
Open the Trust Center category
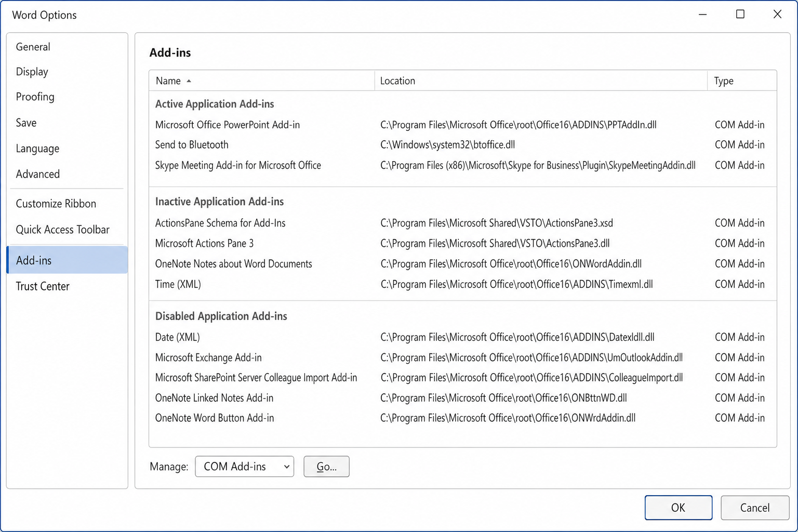(67, 286)
